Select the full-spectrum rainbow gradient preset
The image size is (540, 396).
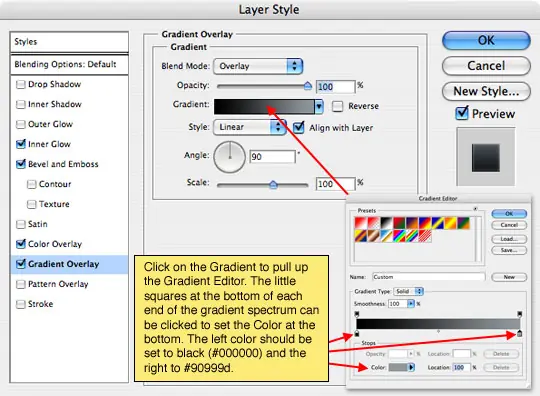click(399, 236)
